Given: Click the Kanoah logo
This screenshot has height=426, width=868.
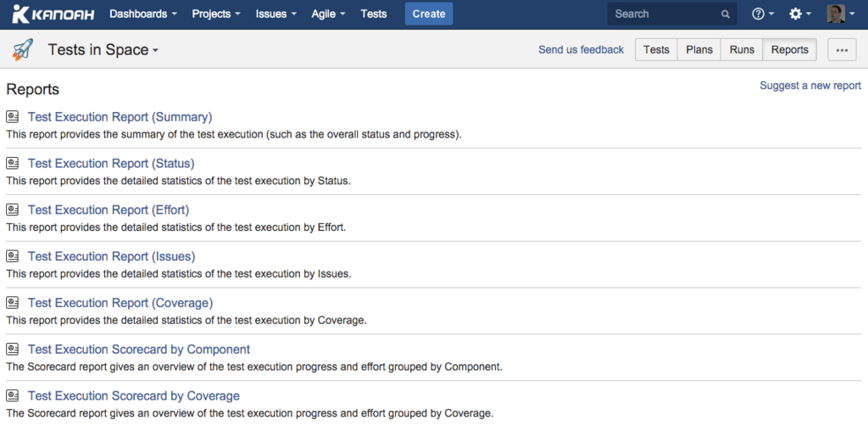Looking at the screenshot, I should tap(53, 14).
